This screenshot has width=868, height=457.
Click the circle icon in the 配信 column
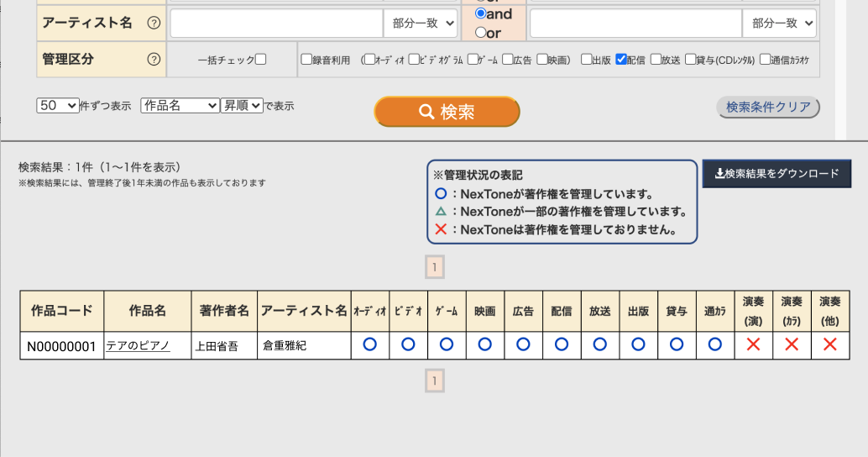pos(562,344)
